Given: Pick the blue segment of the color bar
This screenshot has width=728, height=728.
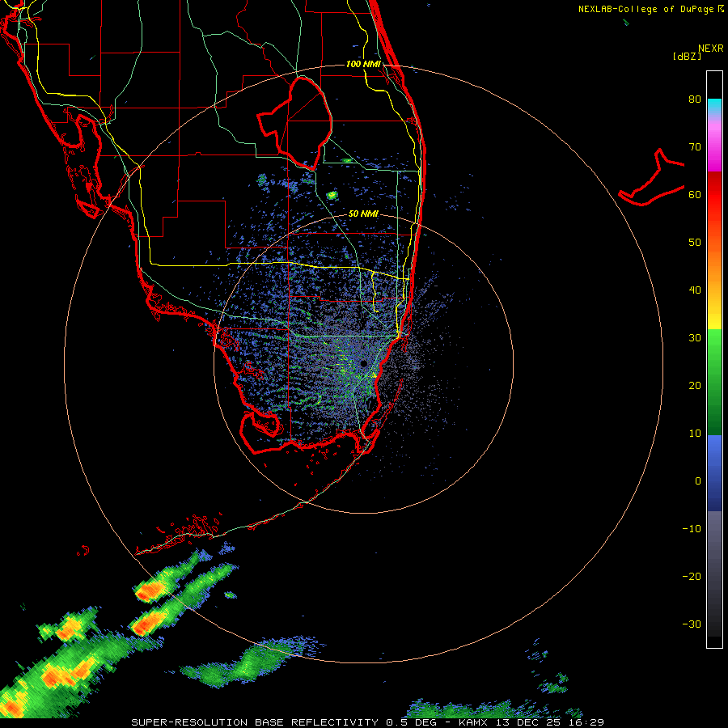Looking at the screenshot, I should coord(714,473).
